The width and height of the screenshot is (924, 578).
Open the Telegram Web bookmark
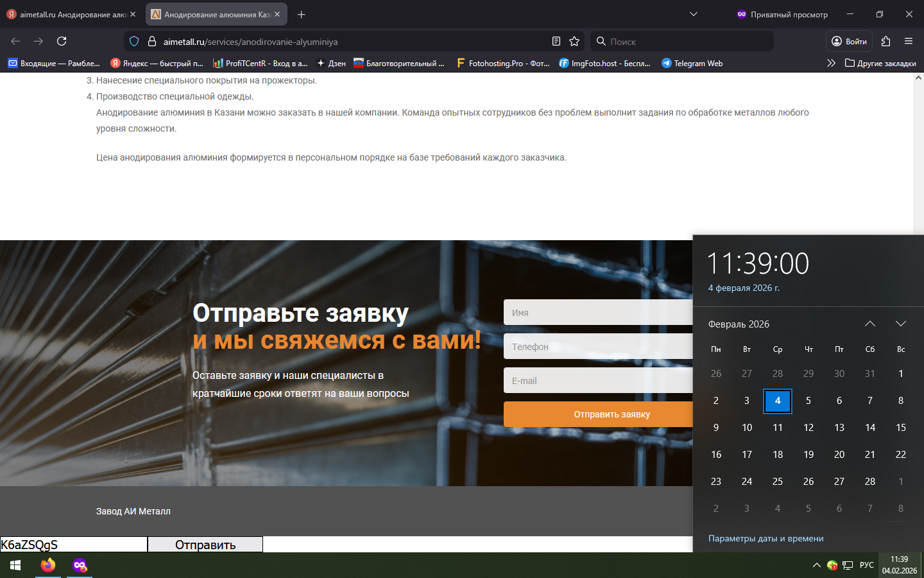pyautogui.click(x=692, y=63)
